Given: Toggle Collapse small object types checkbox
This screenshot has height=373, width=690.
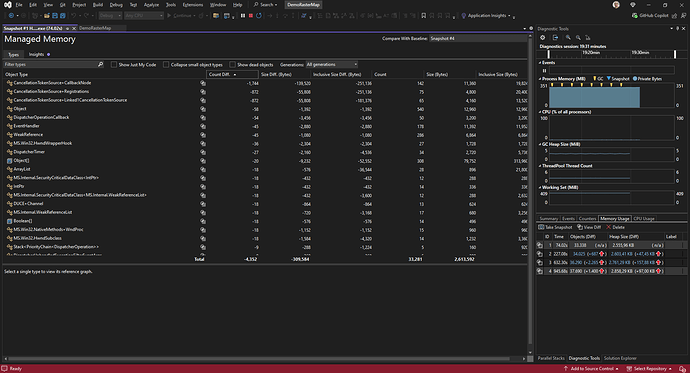Looking at the screenshot, I should coord(166,65).
